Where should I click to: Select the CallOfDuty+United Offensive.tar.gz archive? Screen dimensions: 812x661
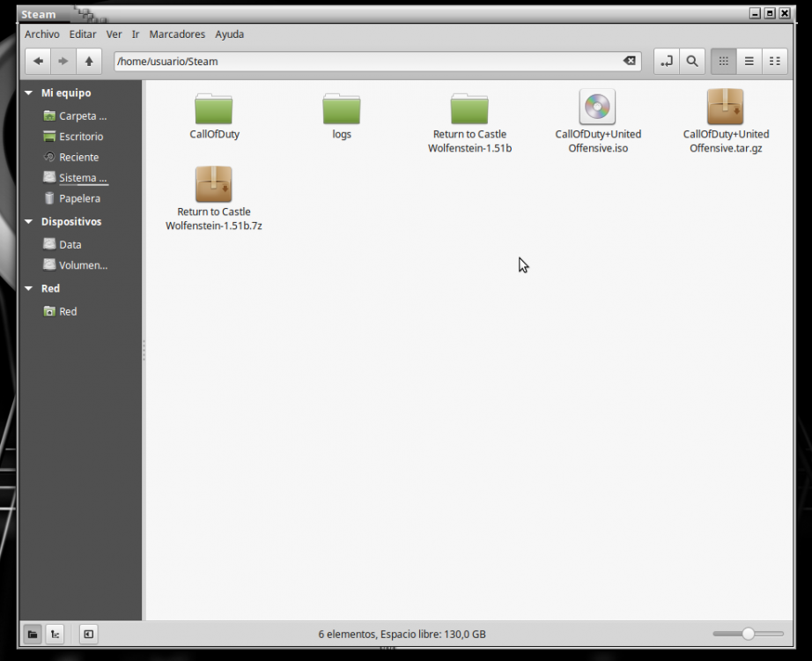(726, 122)
